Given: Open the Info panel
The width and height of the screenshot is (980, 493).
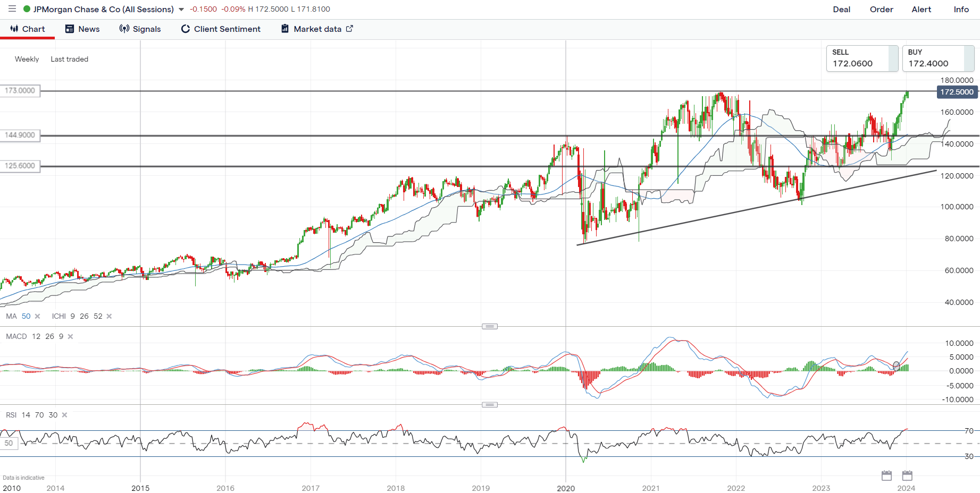Looking at the screenshot, I should pyautogui.click(x=961, y=10).
